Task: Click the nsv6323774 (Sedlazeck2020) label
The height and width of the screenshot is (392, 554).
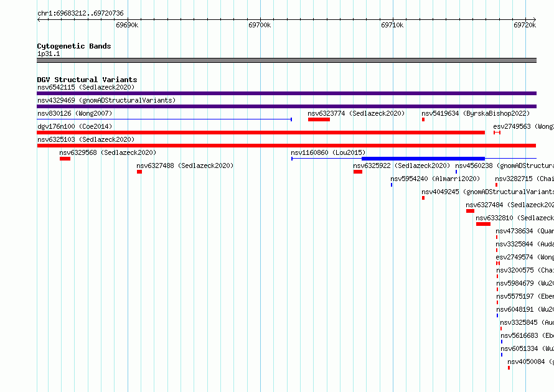Action: (356, 113)
